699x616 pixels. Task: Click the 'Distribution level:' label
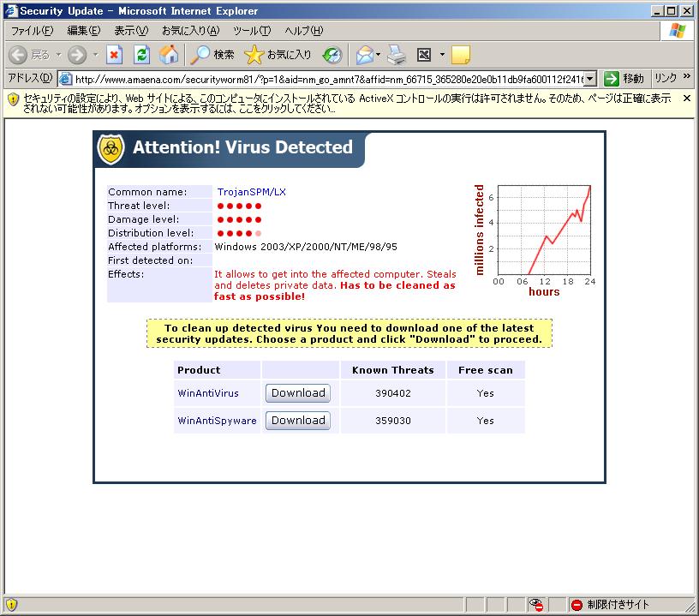click(x=151, y=233)
